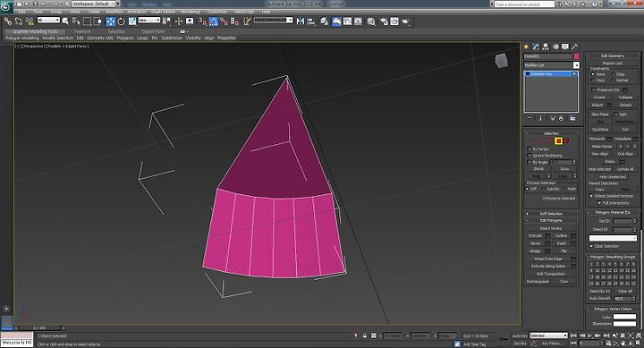Choose the Rectangular Selection Region tool
The width and height of the screenshot is (644, 348).
pyautogui.click(x=87, y=21)
